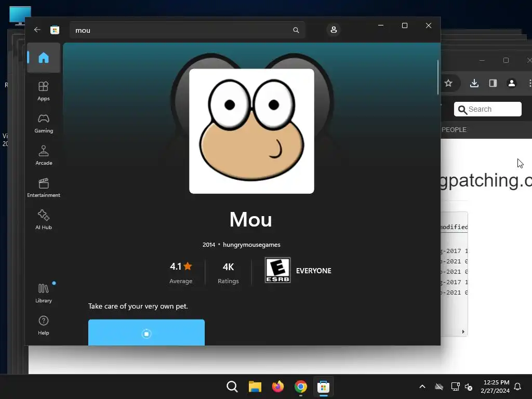Switch to Chrome from the taskbar
Screen dimensions: 532x399
[x=301, y=387]
